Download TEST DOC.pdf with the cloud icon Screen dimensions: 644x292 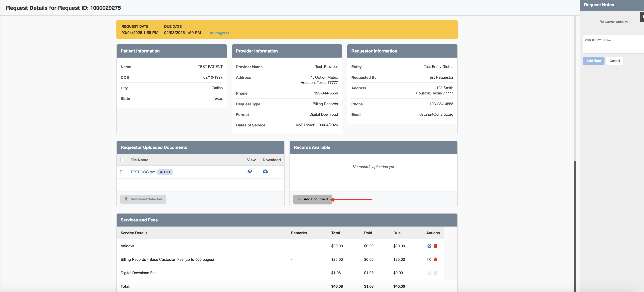pos(265,171)
